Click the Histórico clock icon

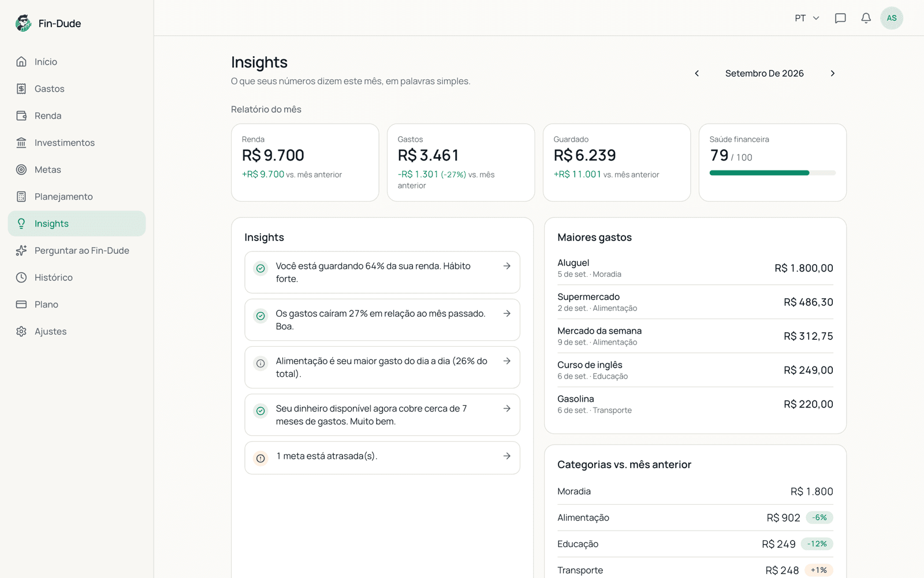pos(21,277)
